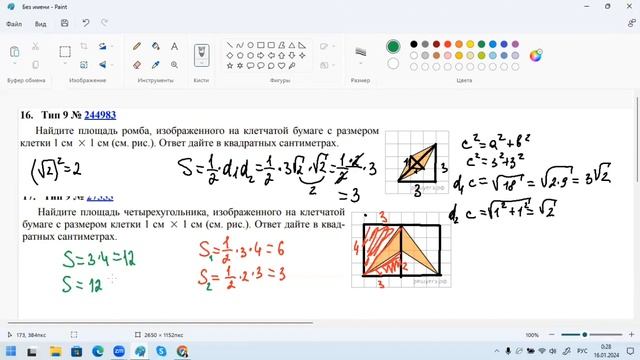Select the green Color 1 circle
640x360 pixels.
pyautogui.click(x=393, y=47)
